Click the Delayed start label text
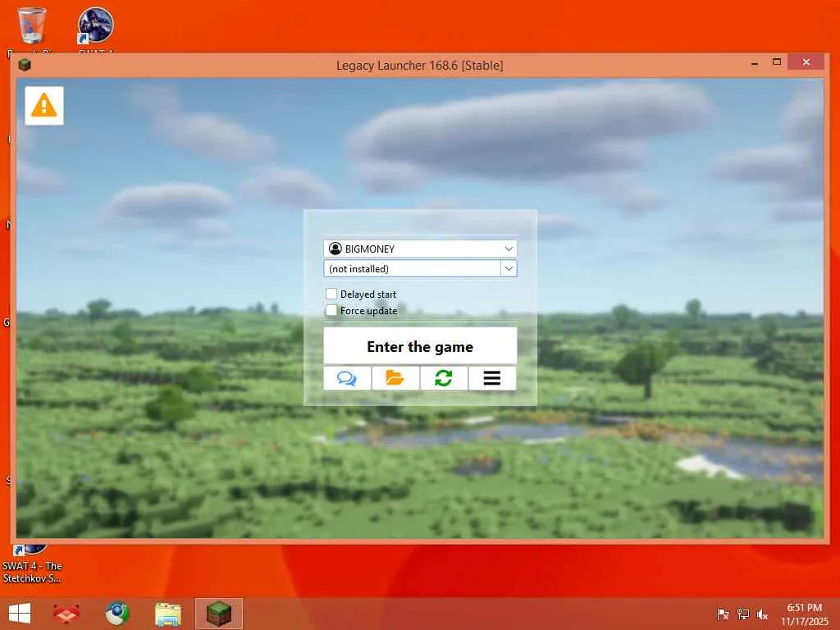 (x=368, y=294)
